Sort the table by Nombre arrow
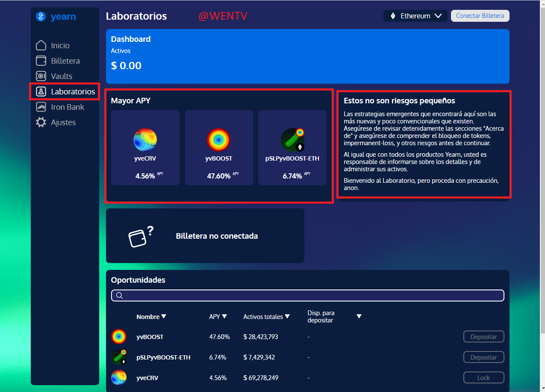 coord(164,316)
